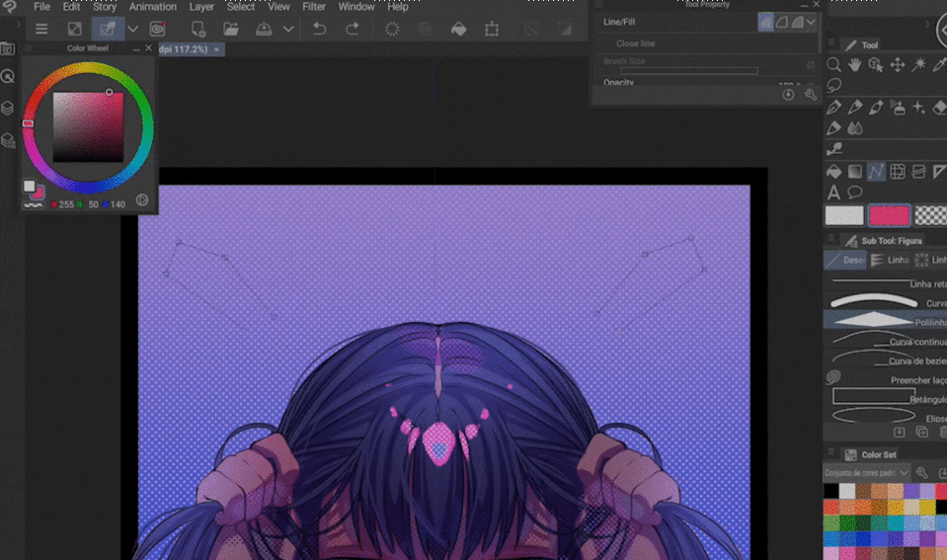Open the File menu

[x=41, y=7]
